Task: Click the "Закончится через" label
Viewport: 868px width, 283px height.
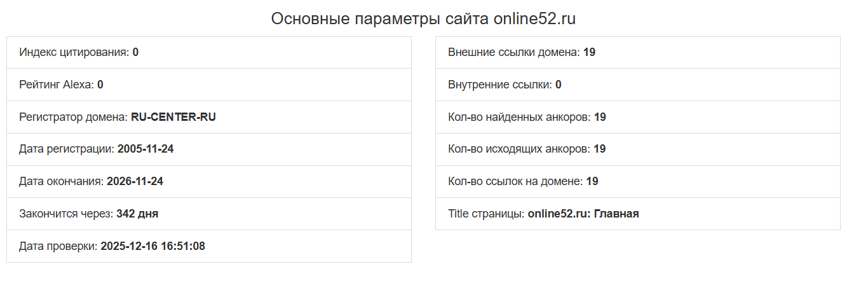Action: pos(66,214)
